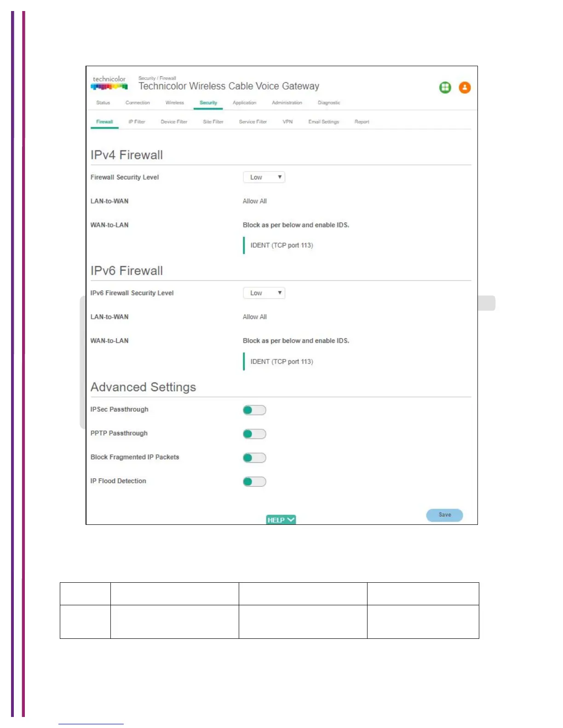The width and height of the screenshot is (563, 728).
Task: Open Email Settings sub-tab
Action: (x=324, y=122)
